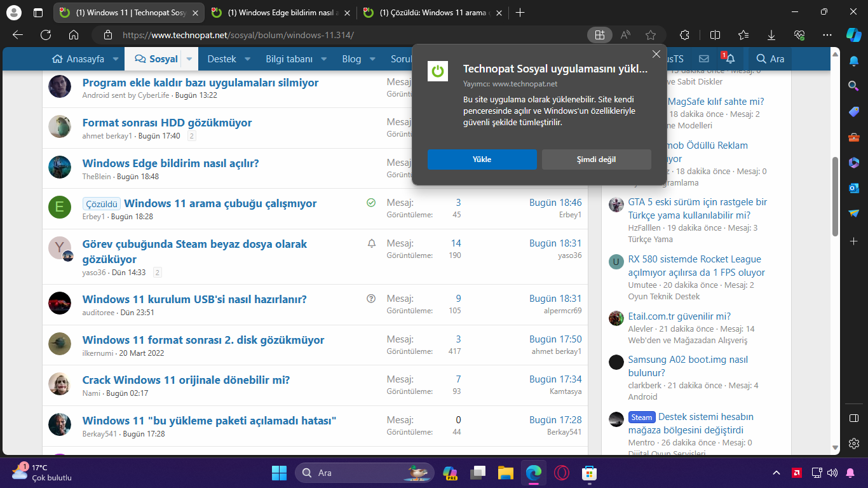
Task: Open the Extensions puzzle icon
Action: [684, 35]
